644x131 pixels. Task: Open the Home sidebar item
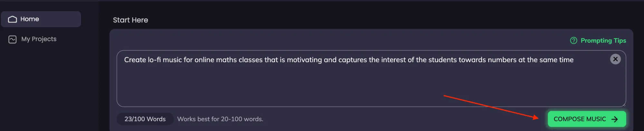[41, 19]
